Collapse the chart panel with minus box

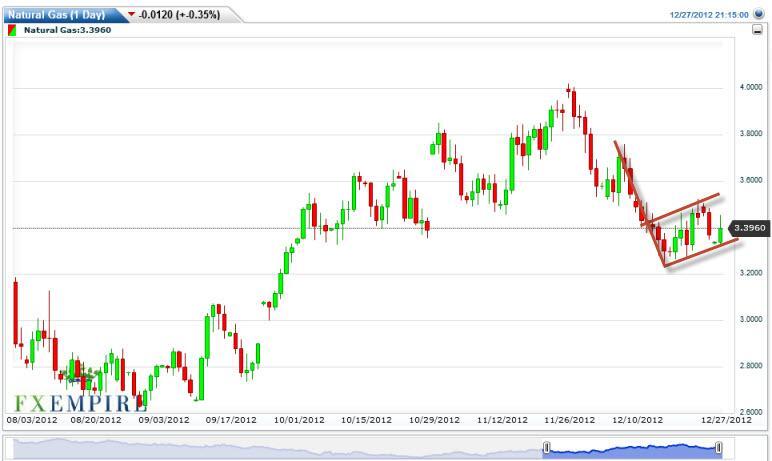tap(756, 31)
